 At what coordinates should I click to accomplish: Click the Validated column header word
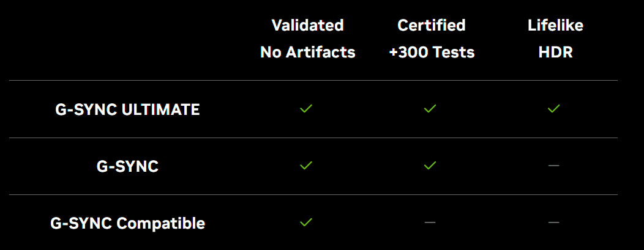(x=308, y=26)
